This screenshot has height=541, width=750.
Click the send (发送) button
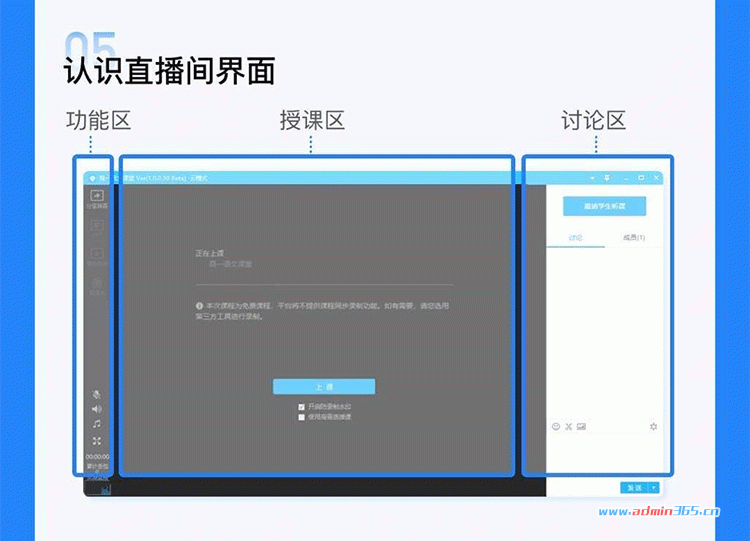click(x=634, y=488)
